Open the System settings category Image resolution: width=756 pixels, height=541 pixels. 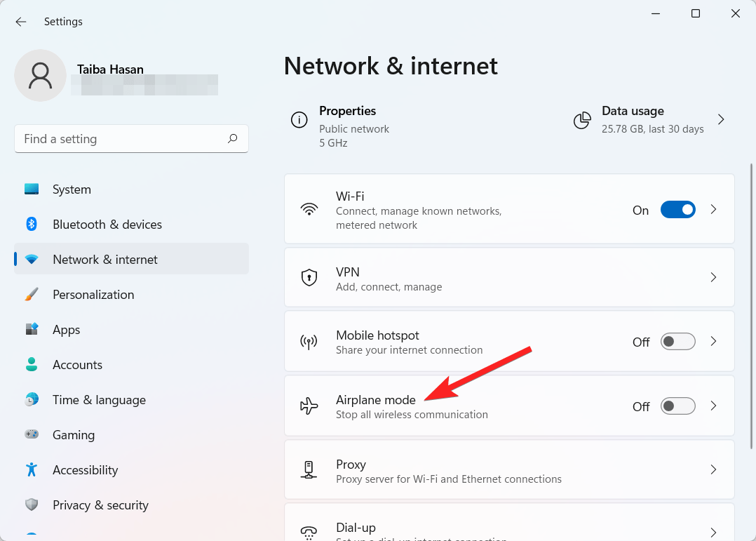pos(72,189)
